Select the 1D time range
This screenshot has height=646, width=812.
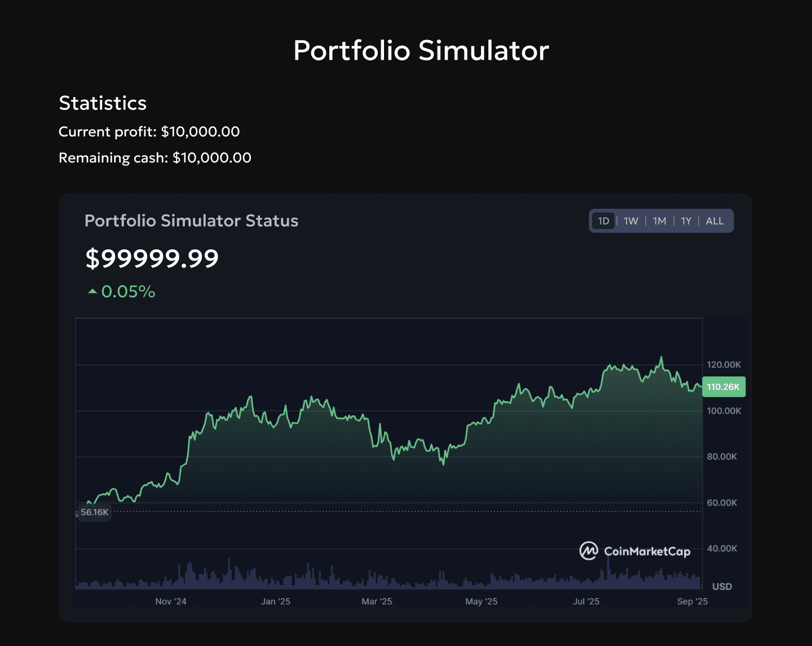coord(603,221)
